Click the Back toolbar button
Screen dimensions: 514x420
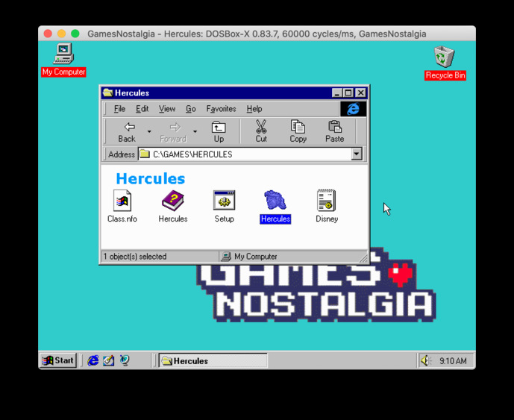[127, 132]
